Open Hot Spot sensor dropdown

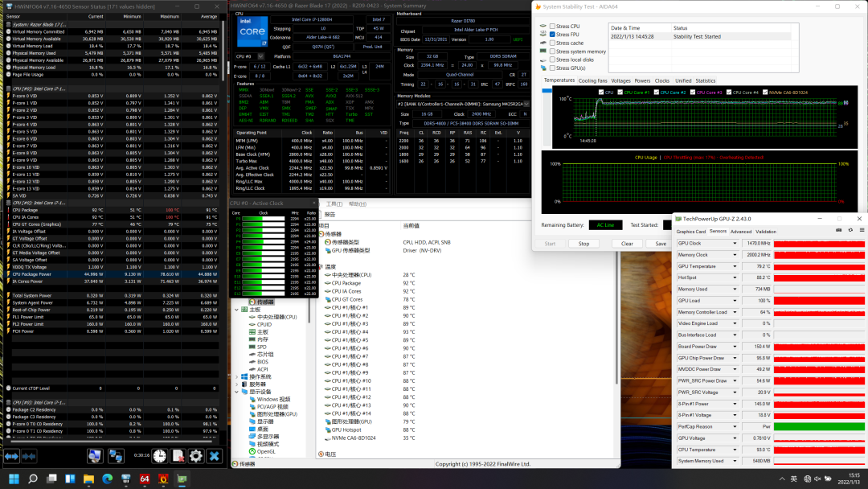pyautogui.click(x=735, y=278)
